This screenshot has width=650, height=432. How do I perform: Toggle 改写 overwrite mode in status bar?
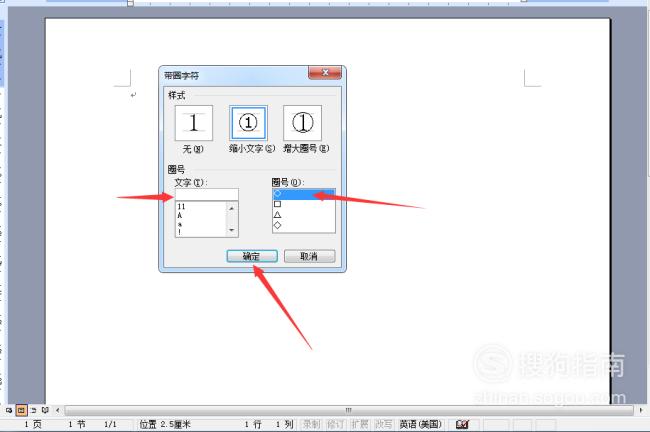pyautogui.click(x=383, y=424)
